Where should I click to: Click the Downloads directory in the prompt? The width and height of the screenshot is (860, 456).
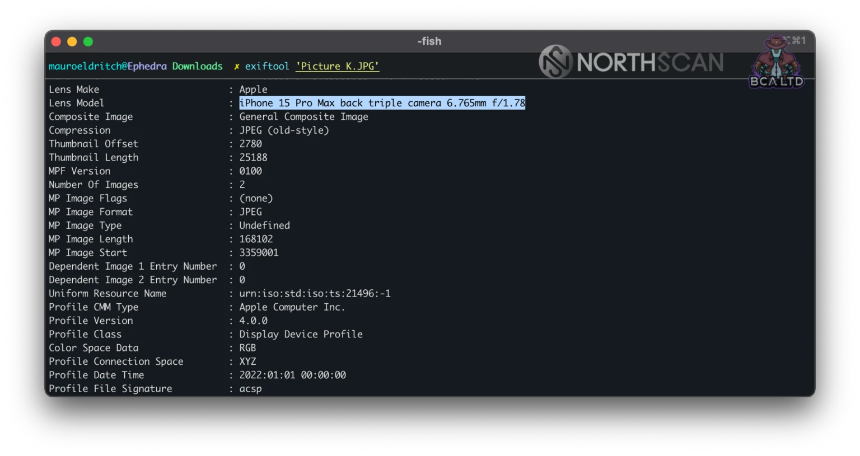coord(197,66)
